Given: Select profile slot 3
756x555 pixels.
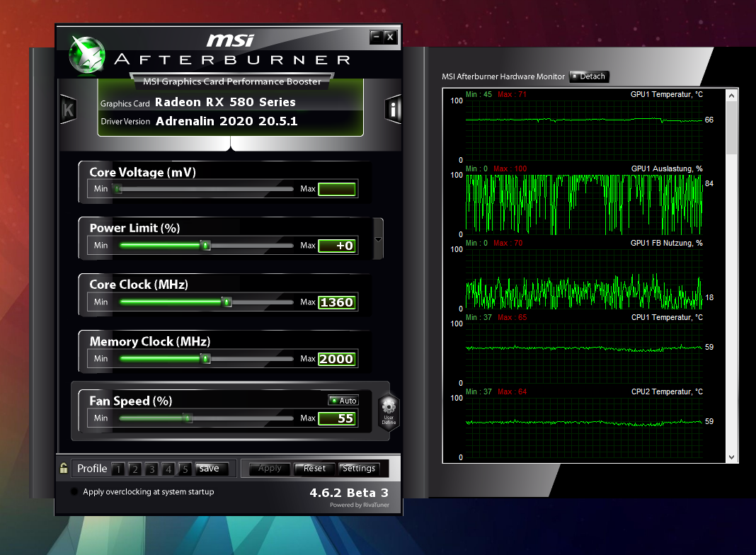Looking at the screenshot, I should pos(152,469).
